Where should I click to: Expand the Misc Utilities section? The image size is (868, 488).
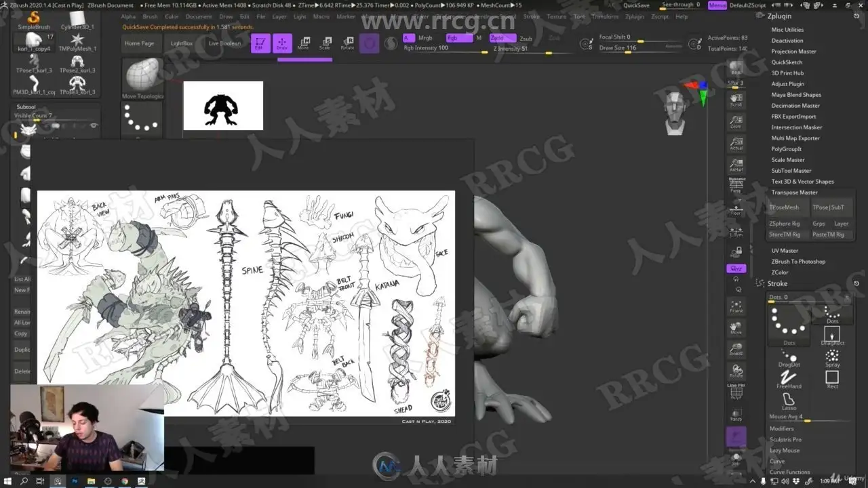pyautogui.click(x=787, y=30)
